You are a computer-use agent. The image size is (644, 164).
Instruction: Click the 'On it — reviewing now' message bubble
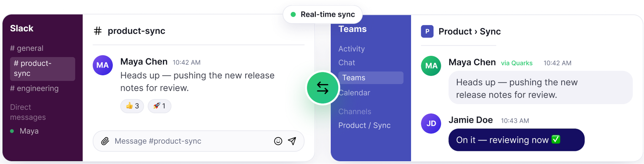click(x=517, y=140)
